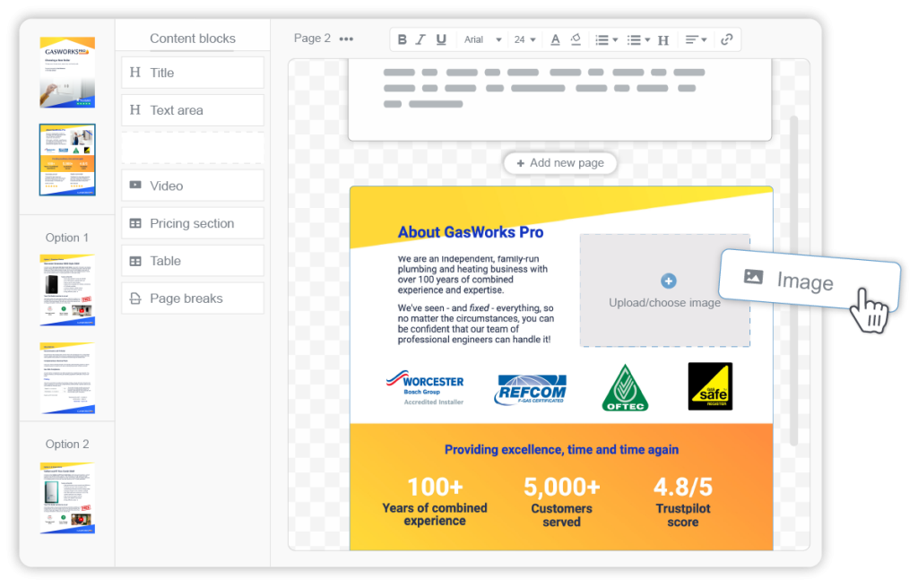Screen dimensions: 918x588
Task: Insert a Pricing section block
Action: [192, 222]
